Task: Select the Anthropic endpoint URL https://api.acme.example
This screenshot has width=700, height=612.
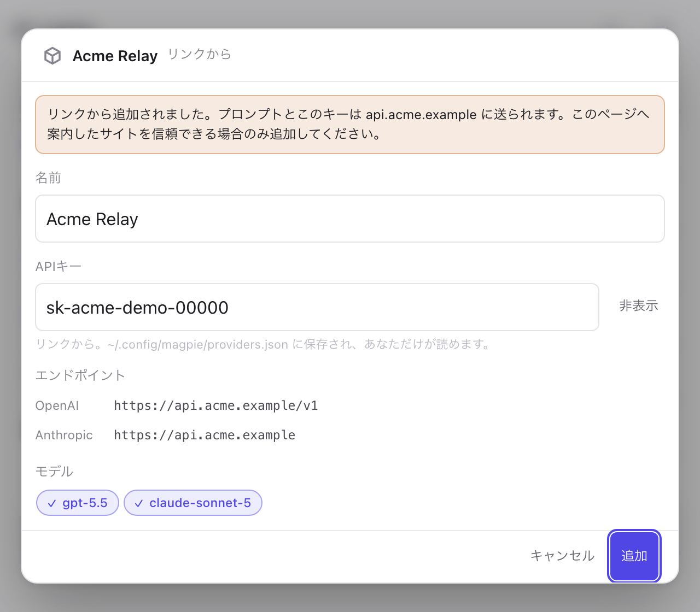Action: pyautogui.click(x=205, y=435)
